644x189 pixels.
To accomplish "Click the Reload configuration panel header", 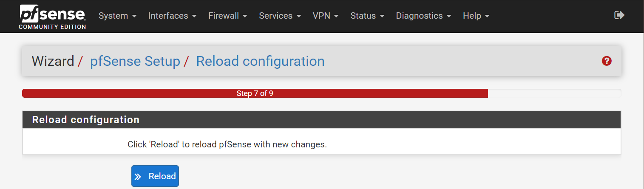I will point(321,120).
